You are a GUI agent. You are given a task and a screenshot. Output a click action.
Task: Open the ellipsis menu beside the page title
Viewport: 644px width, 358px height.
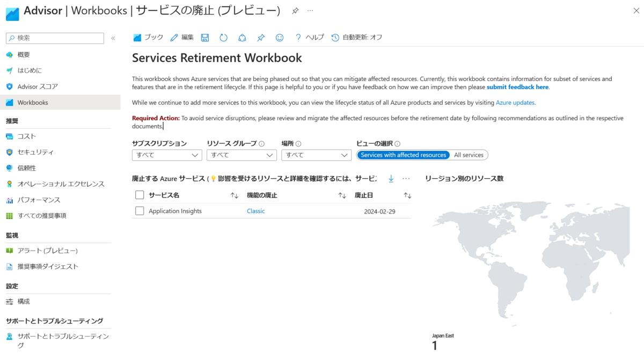click(x=310, y=11)
